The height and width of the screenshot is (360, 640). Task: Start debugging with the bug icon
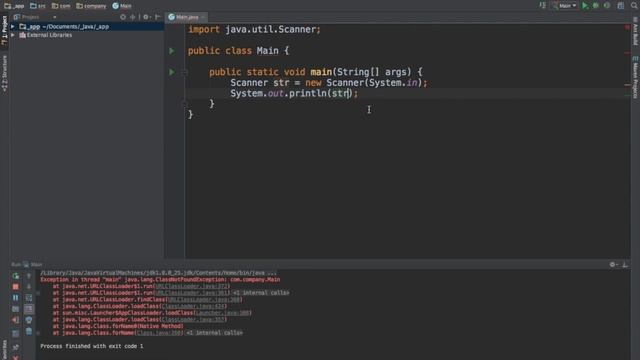[x=596, y=6]
